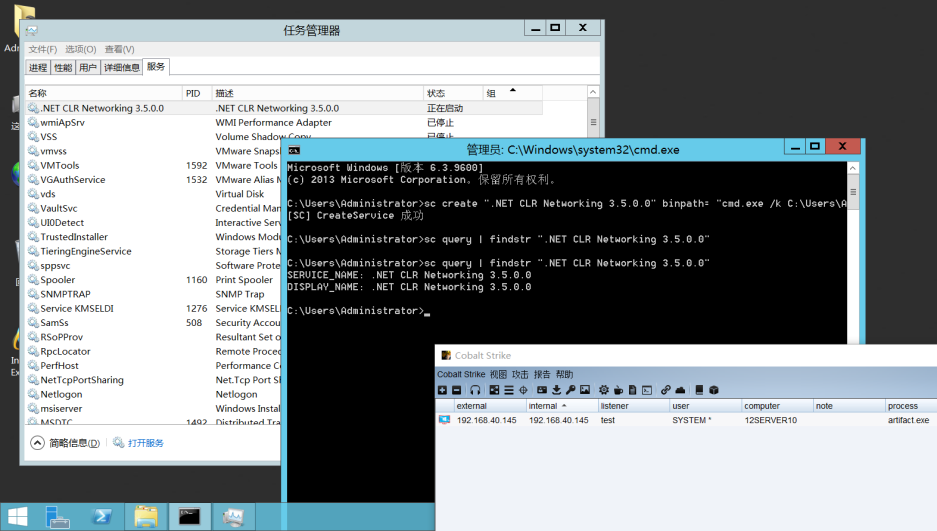Open the 选项(O) menu in Task Manager

(80, 49)
